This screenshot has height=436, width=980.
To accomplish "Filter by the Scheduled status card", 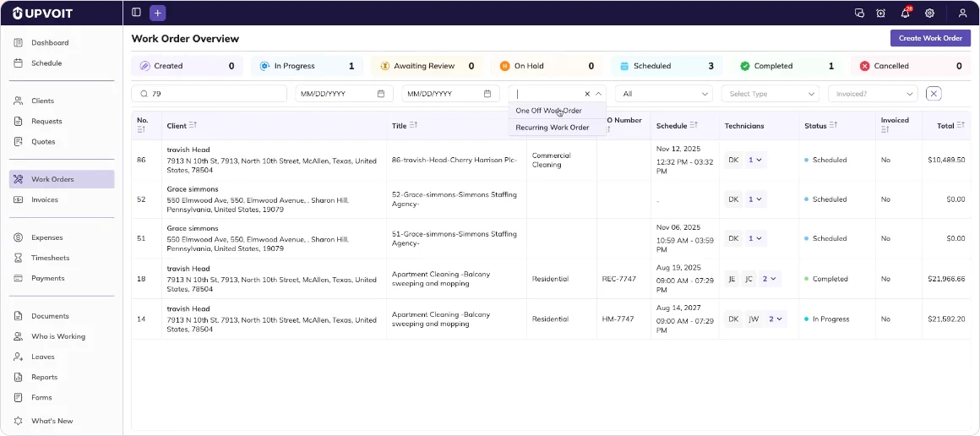I will click(667, 66).
